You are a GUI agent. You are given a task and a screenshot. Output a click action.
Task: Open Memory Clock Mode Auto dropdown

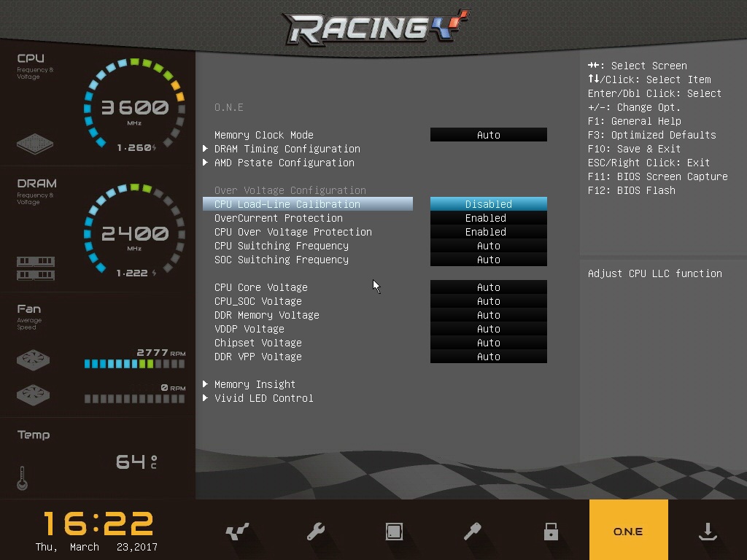click(488, 135)
